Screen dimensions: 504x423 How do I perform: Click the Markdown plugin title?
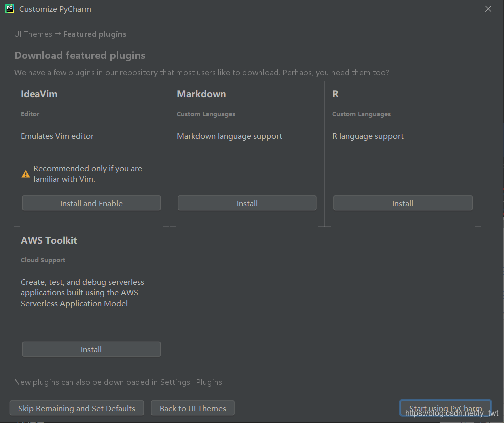tap(201, 94)
